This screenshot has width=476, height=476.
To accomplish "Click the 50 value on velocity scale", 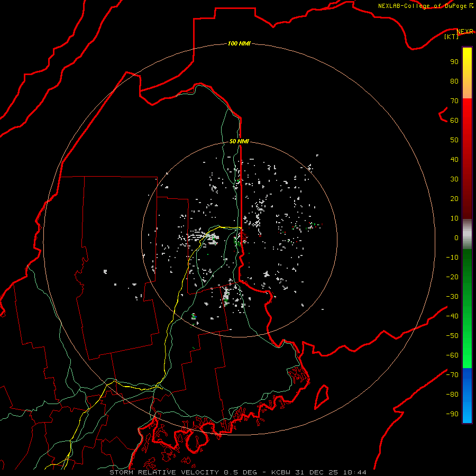I will coord(454,140).
